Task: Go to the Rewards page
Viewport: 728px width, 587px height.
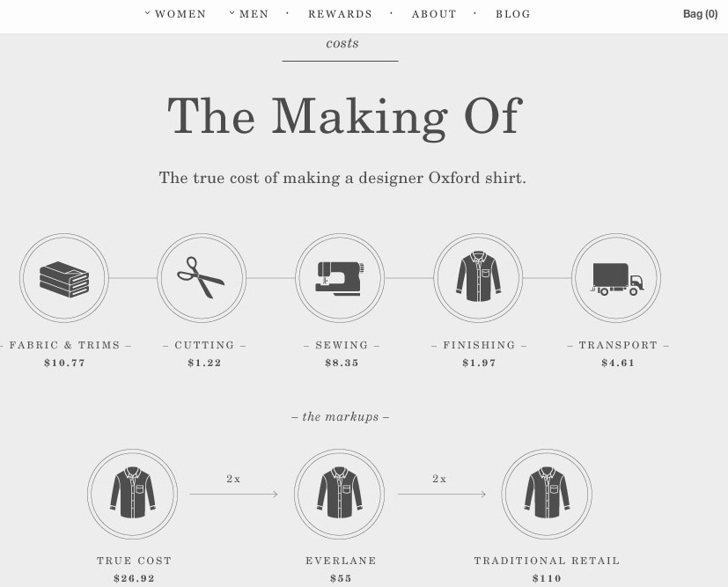Action: click(x=341, y=14)
